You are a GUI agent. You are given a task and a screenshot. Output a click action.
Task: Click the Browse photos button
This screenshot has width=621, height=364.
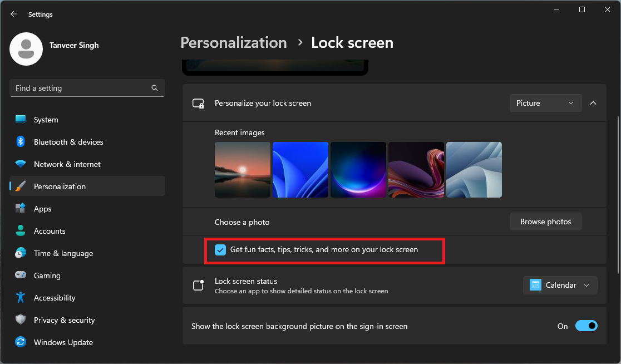pyautogui.click(x=545, y=222)
